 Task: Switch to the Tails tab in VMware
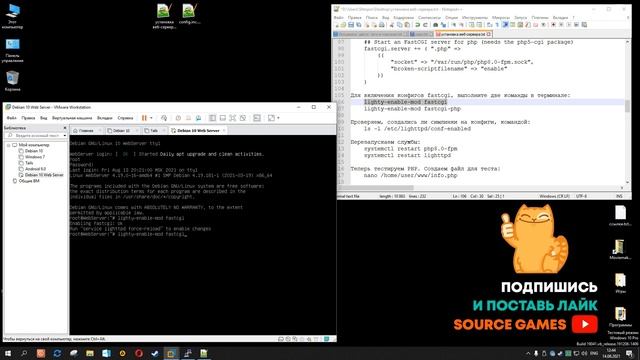[x=153, y=131]
